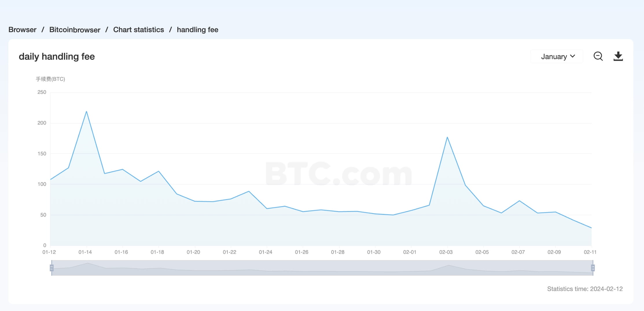Click the 01-12 x-axis date label
The image size is (644, 311).
click(49, 252)
